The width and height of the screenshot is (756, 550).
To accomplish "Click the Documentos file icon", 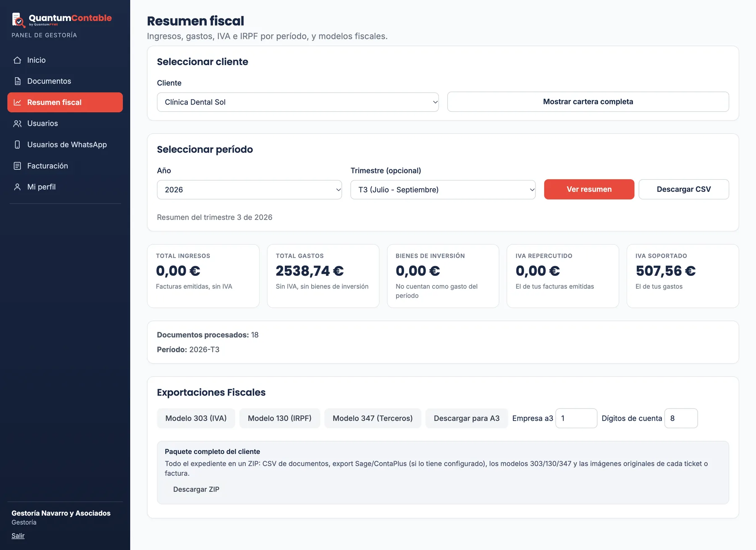I will point(17,81).
